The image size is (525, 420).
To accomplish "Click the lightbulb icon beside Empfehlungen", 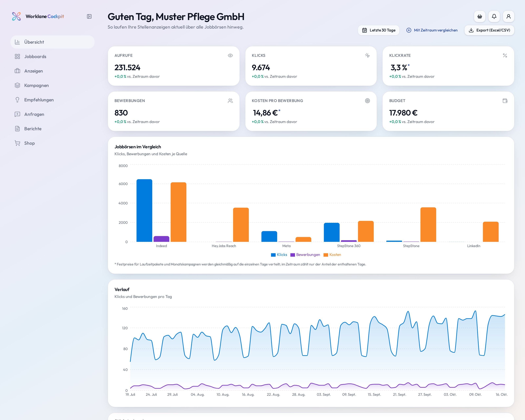I will 17,100.
